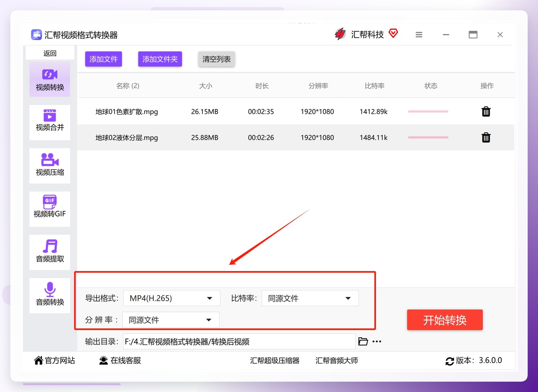
Task: Click the 时长 column header
Action: click(262, 86)
